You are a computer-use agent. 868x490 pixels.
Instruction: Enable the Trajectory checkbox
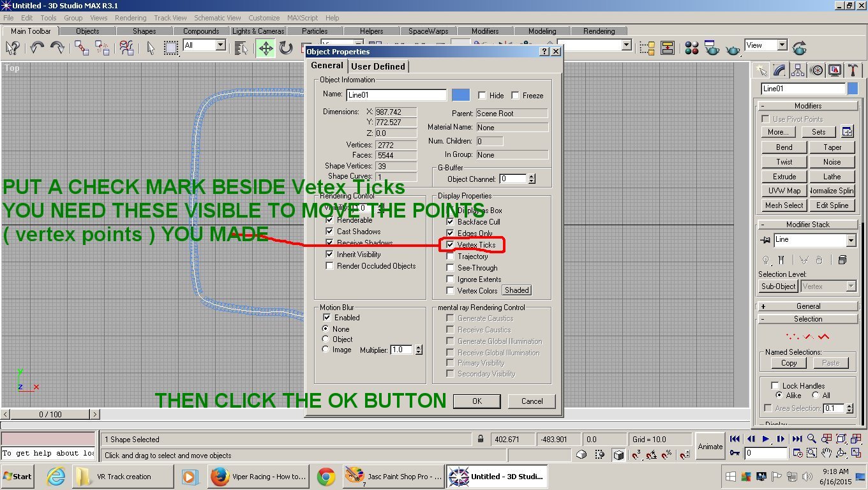click(x=450, y=256)
